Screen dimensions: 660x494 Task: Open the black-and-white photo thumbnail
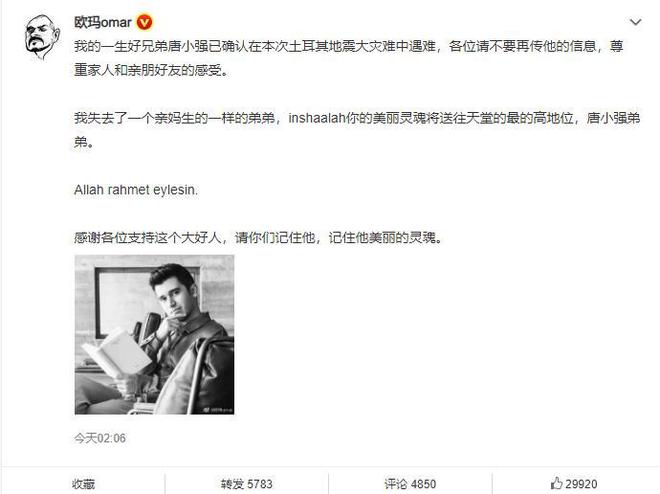(x=154, y=335)
